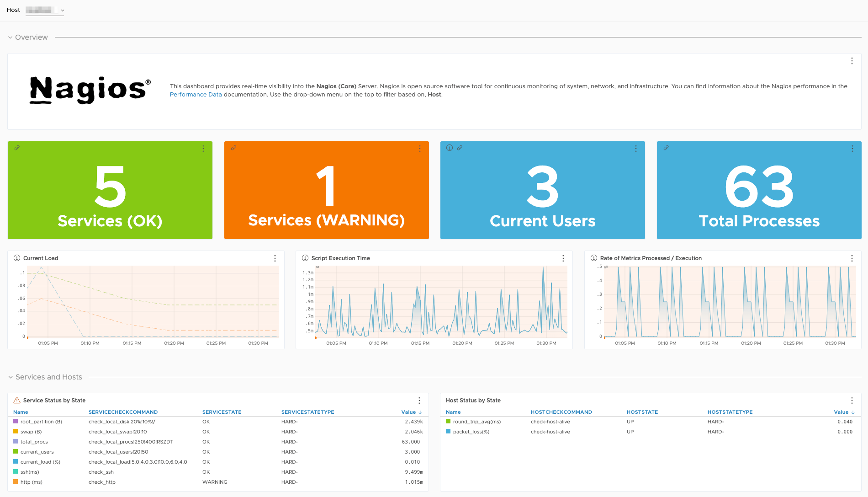
Task: Click the warning icon beside Service Status by State
Action: [16, 400]
